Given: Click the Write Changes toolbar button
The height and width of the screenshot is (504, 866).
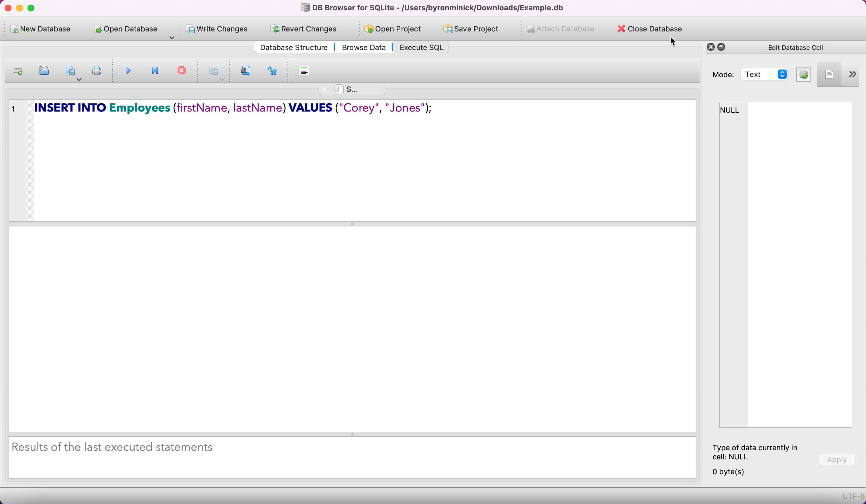Looking at the screenshot, I should 217,29.
